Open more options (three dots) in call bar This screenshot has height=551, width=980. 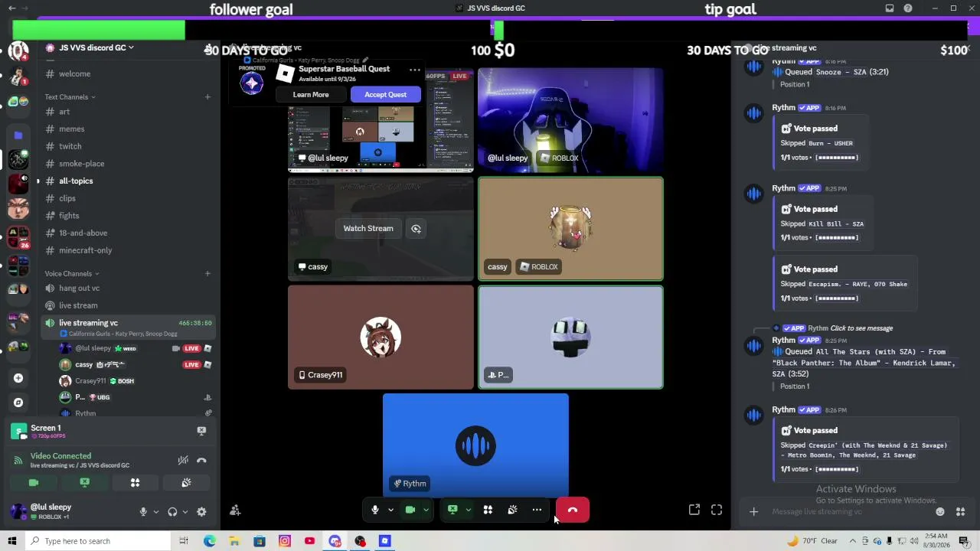[x=537, y=510]
